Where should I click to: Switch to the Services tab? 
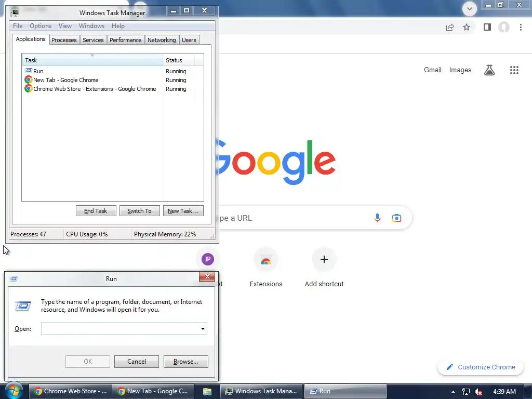click(94, 40)
